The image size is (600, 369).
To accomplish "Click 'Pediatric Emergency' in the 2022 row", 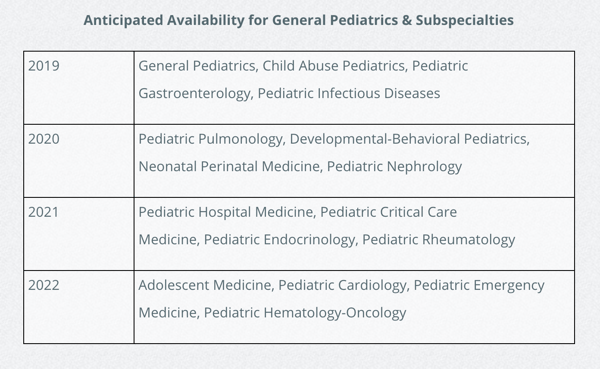I will [x=479, y=285].
